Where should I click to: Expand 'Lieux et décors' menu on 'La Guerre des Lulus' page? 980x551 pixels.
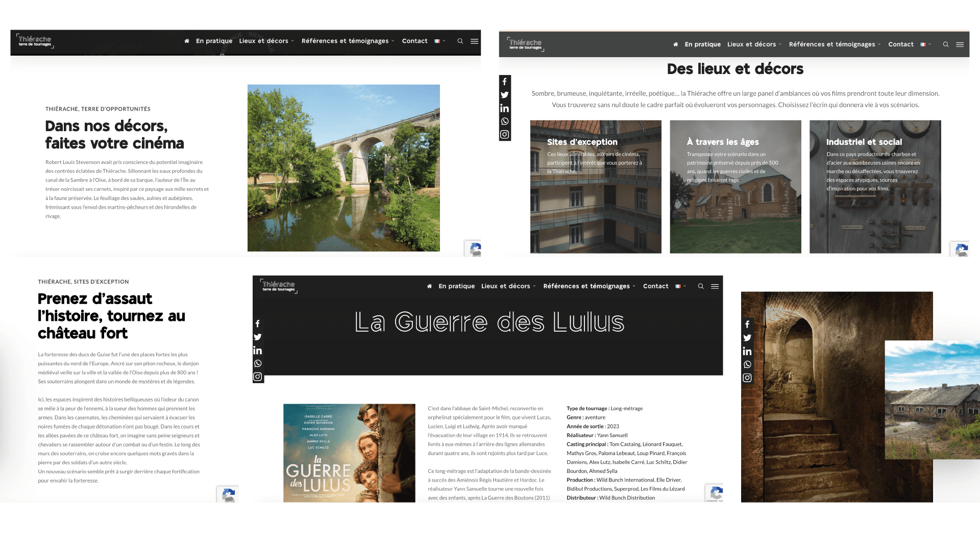click(x=508, y=286)
